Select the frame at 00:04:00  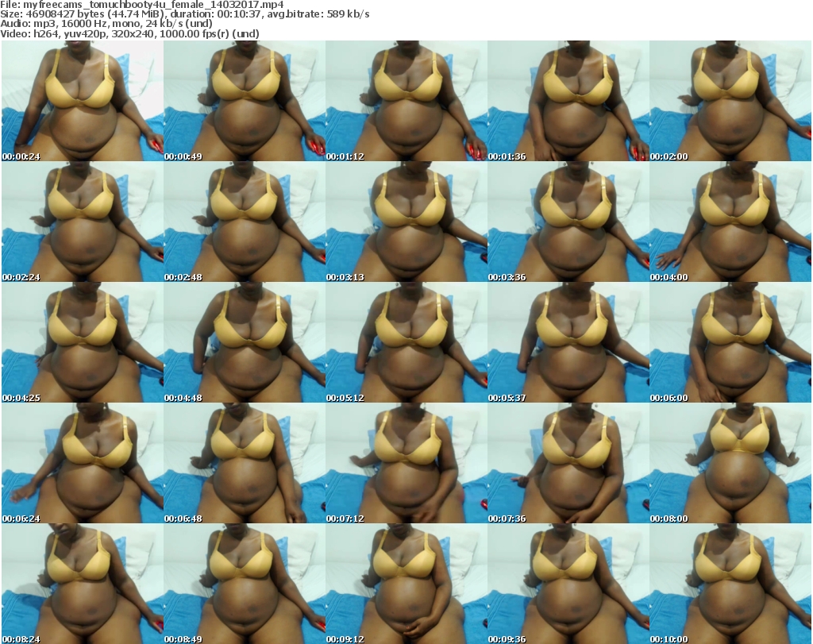(730, 222)
